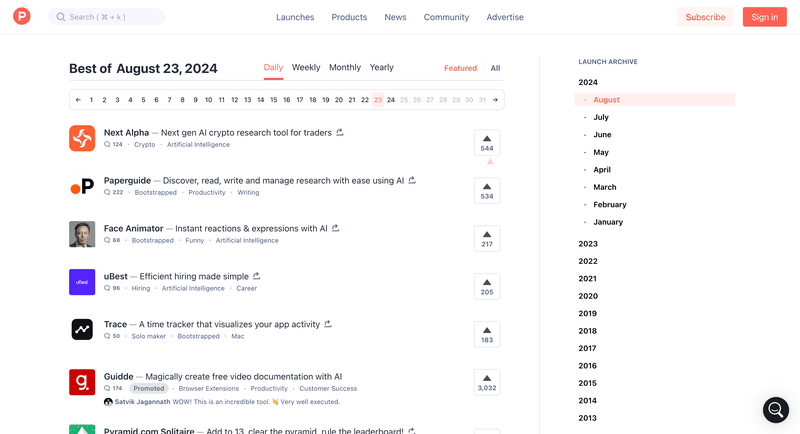
Task: Open the Product Hunt home logo
Action: pos(21,16)
